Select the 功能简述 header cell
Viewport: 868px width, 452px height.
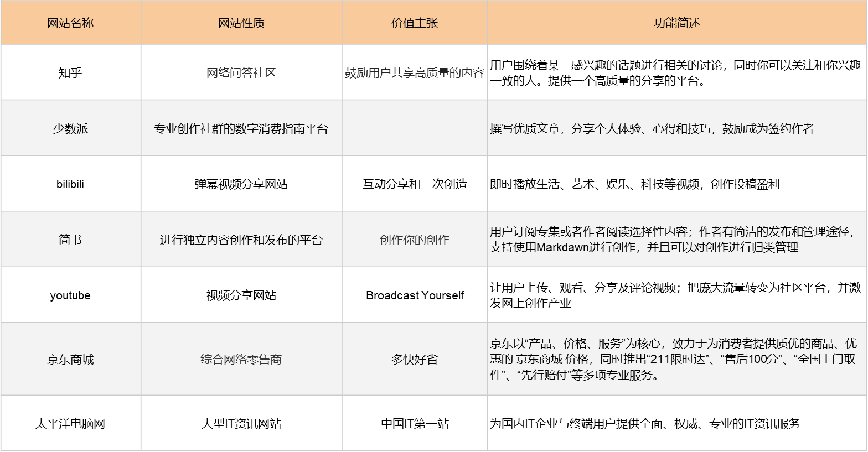pyautogui.click(x=677, y=23)
